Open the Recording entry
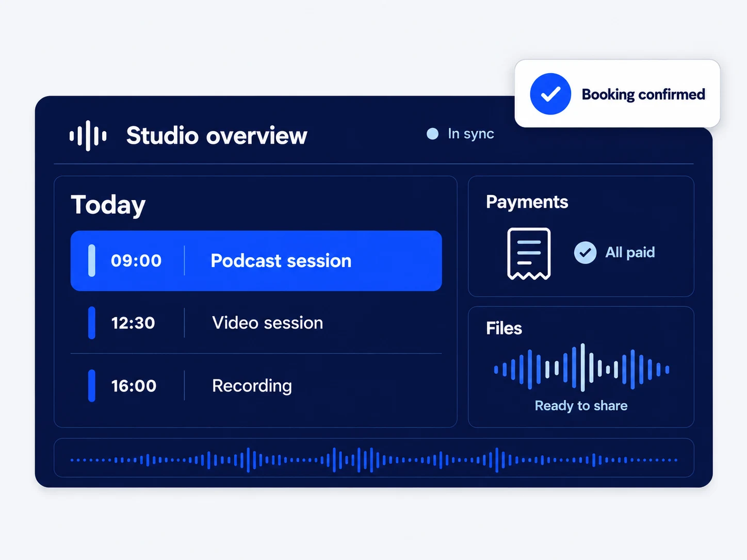The height and width of the screenshot is (560, 747). (252, 386)
